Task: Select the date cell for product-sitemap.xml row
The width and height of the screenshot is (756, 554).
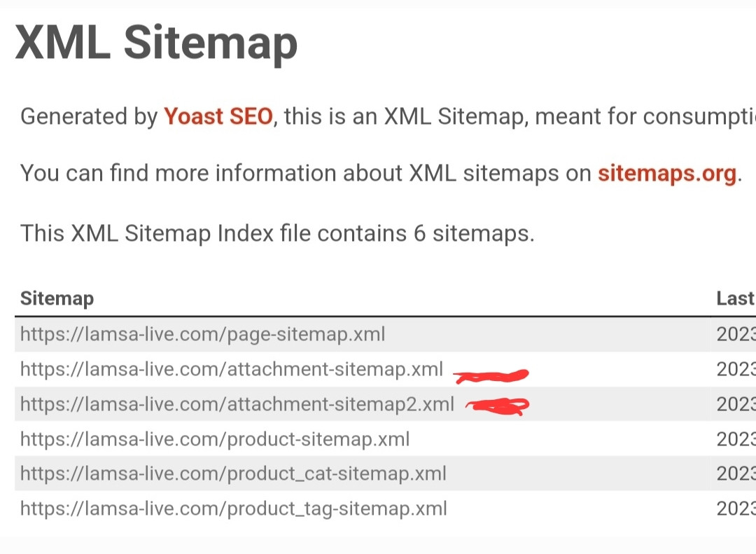Action: 736,439
